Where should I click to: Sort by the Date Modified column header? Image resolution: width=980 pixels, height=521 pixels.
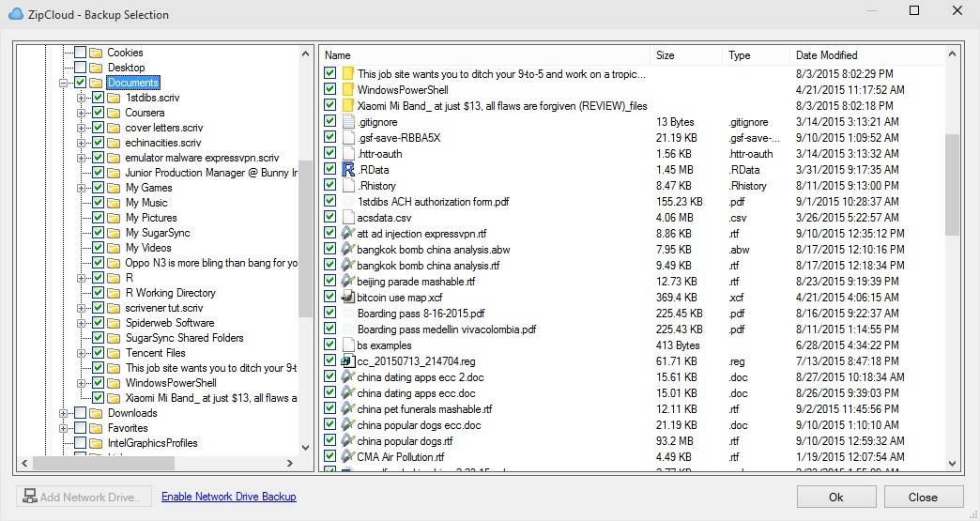[x=867, y=55]
